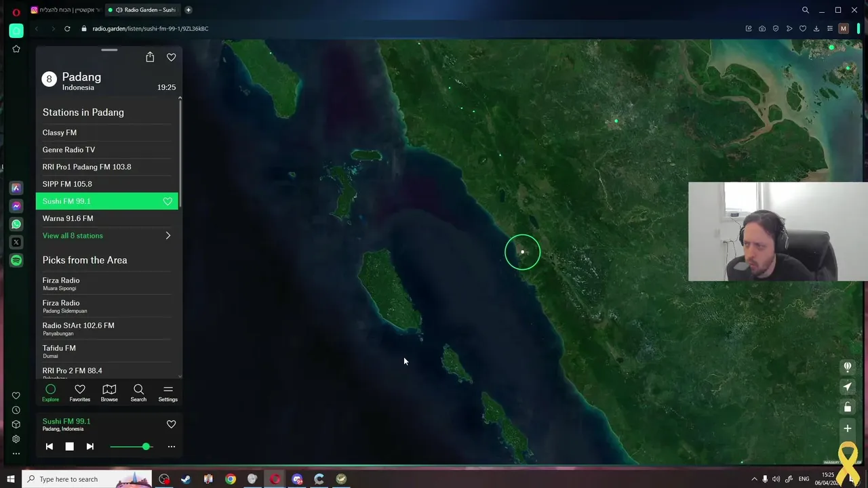The width and height of the screenshot is (868, 488).
Task: Open the player more options menu
Action: [171, 447]
